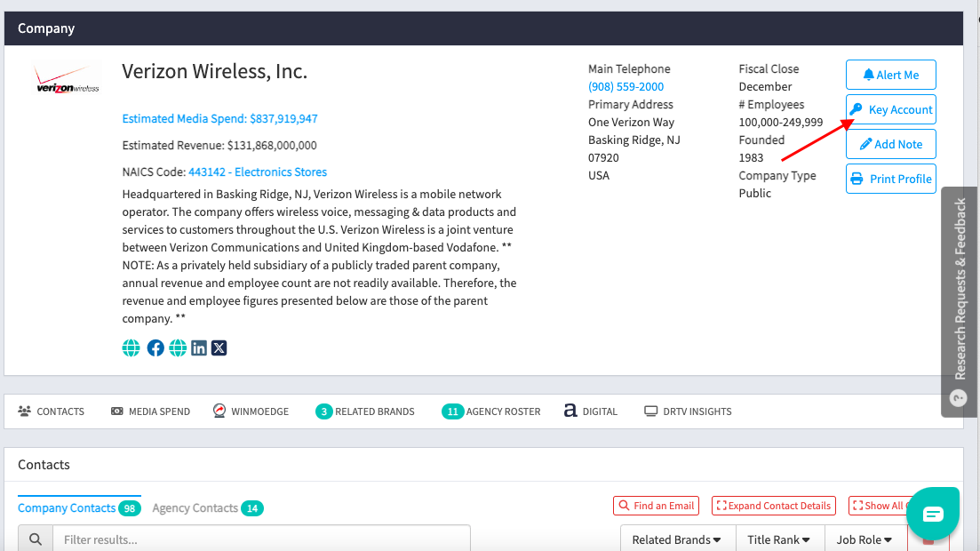
Task: Click the Contacts section heading
Action: click(x=44, y=465)
